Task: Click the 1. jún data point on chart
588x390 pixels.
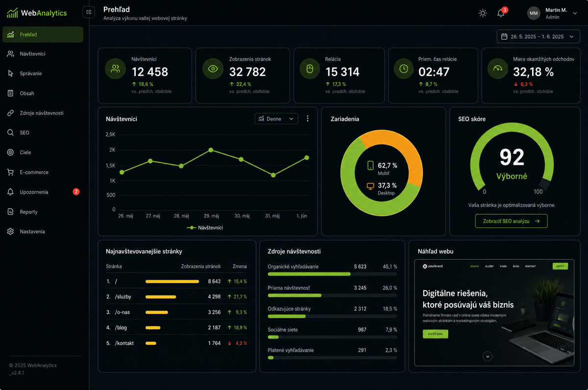Action: tap(307, 157)
